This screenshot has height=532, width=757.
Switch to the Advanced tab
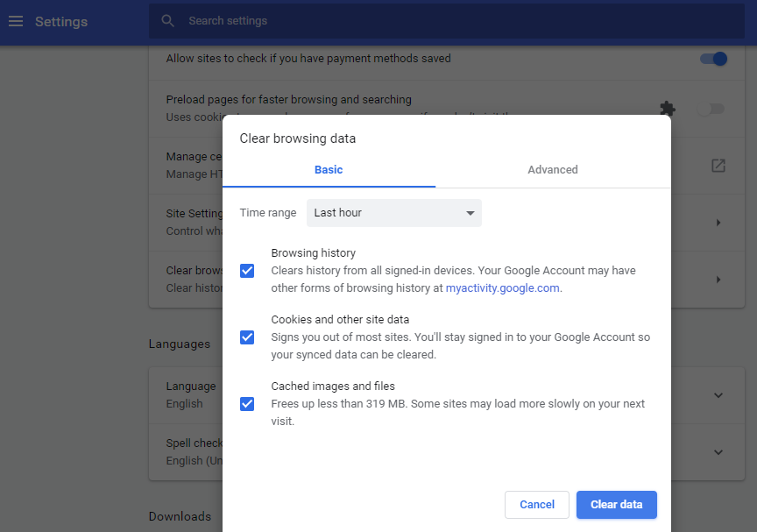pos(553,170)
